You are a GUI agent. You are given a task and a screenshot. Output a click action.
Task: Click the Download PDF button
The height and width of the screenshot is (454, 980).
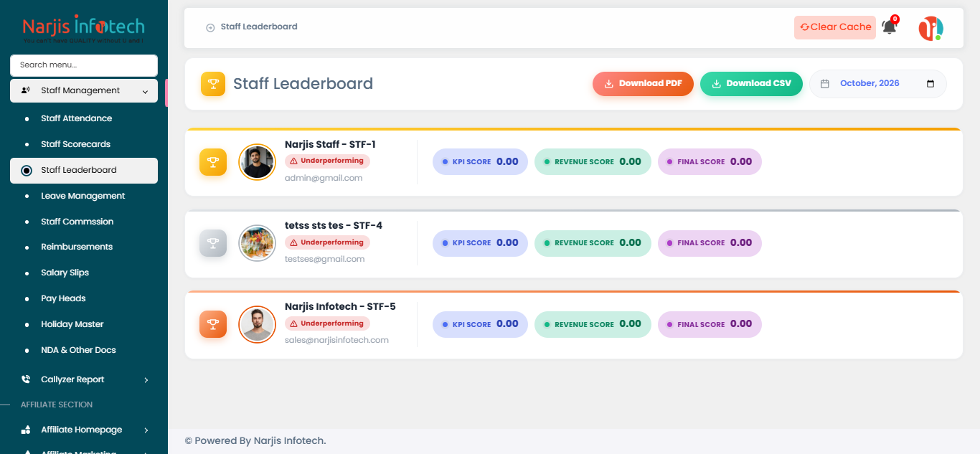point(643,84)
